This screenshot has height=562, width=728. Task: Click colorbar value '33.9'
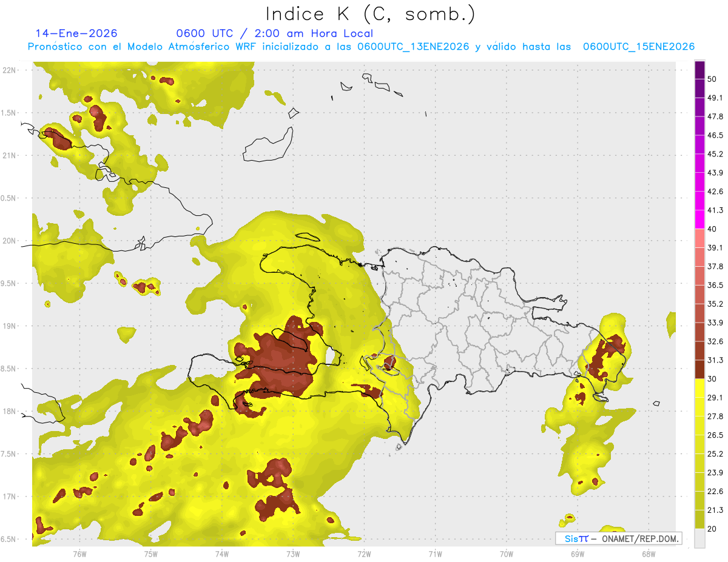tap(715, 323)
